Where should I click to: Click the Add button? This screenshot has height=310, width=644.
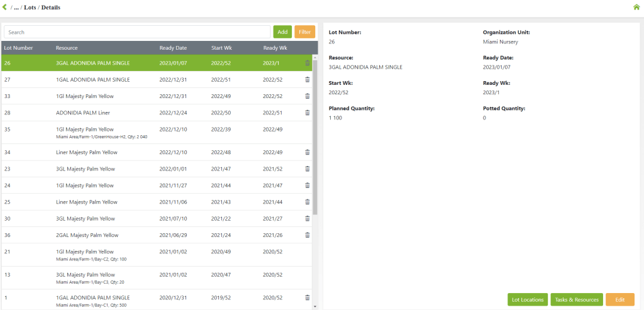[x=282, y=31]
